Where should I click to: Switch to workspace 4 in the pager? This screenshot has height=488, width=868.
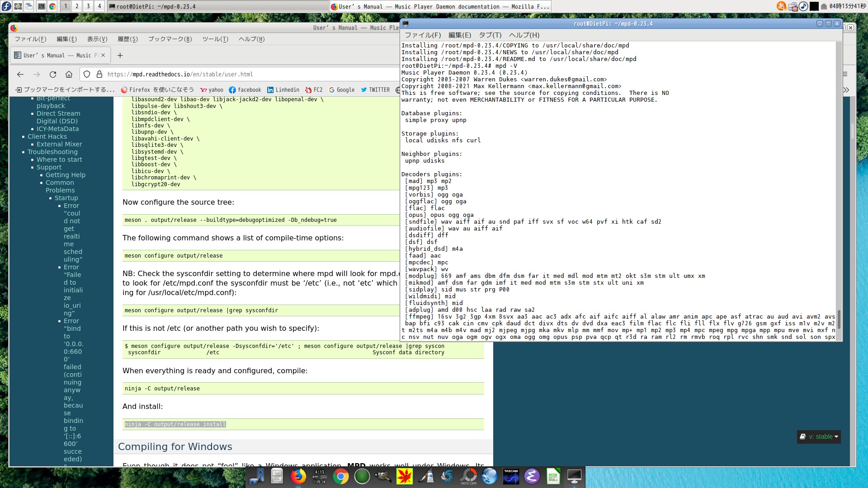[x=99, y=6]
